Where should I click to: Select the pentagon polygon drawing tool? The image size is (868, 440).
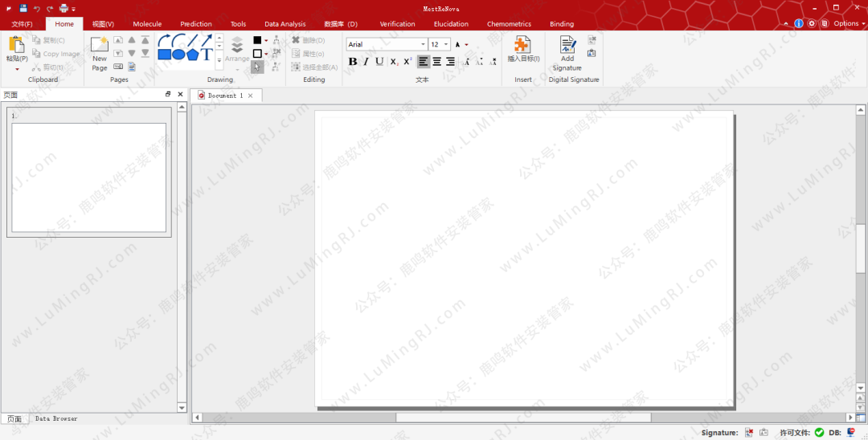[193, 55]
